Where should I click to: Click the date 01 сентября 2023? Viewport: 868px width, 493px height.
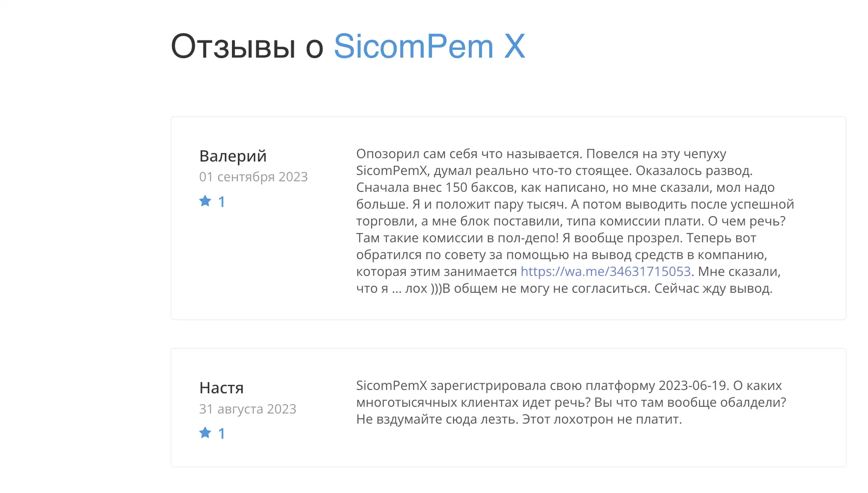(x=253, y=177)
